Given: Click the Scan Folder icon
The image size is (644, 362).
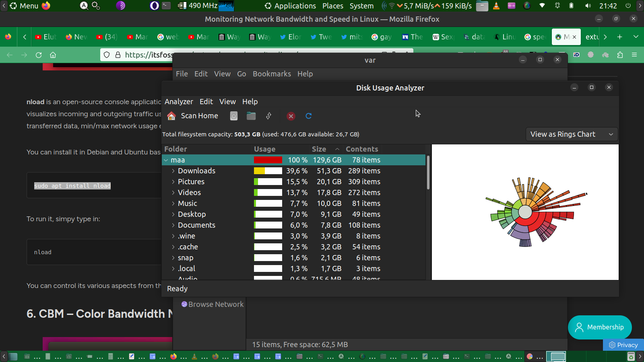Looking at the screenshot, I should click(x=251, y=116).
